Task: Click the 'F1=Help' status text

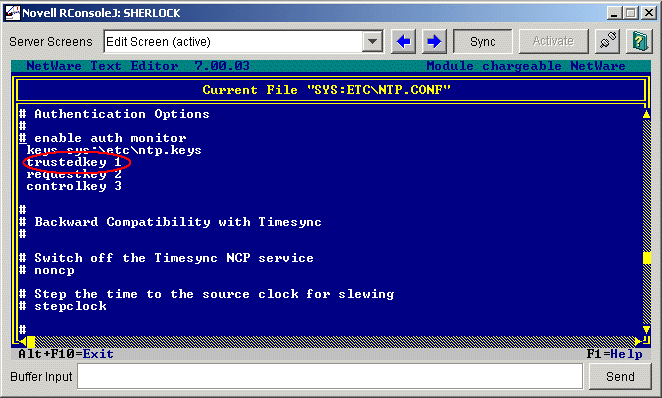Action: coord(614,354)
